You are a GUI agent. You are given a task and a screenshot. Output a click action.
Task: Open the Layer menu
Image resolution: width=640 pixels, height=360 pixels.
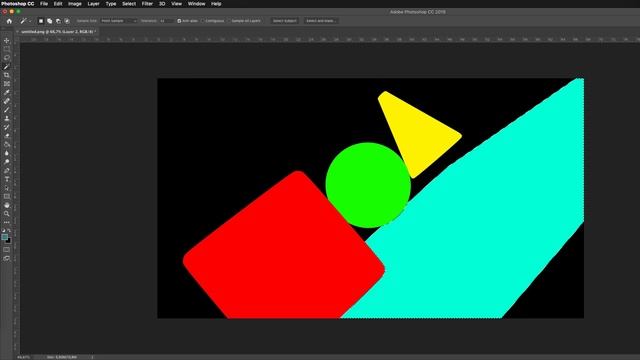[93, 4]
